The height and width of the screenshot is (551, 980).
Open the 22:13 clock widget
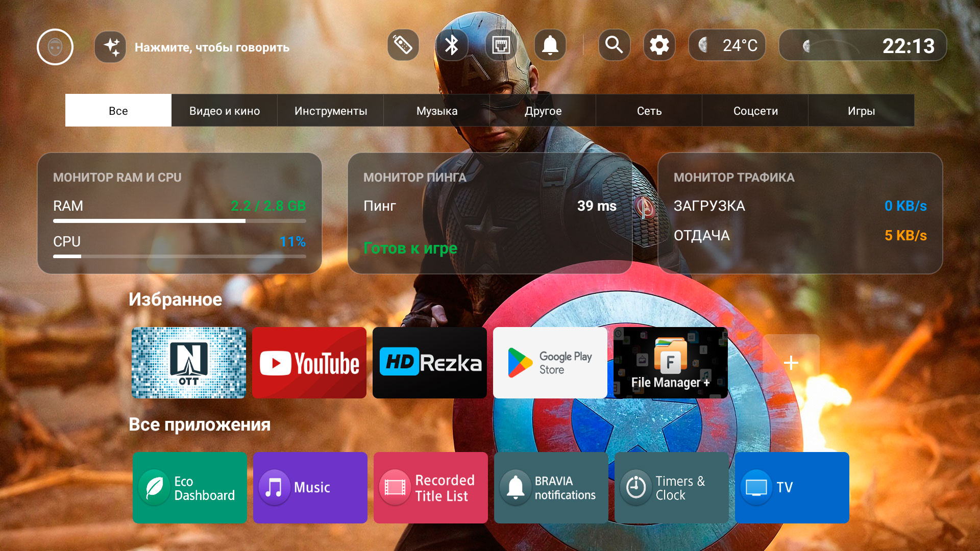click(863, 45)
